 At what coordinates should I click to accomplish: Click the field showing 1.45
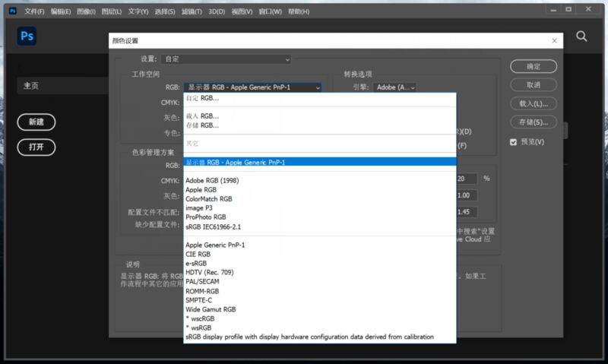pyautogui.click(x=467, y=212)
